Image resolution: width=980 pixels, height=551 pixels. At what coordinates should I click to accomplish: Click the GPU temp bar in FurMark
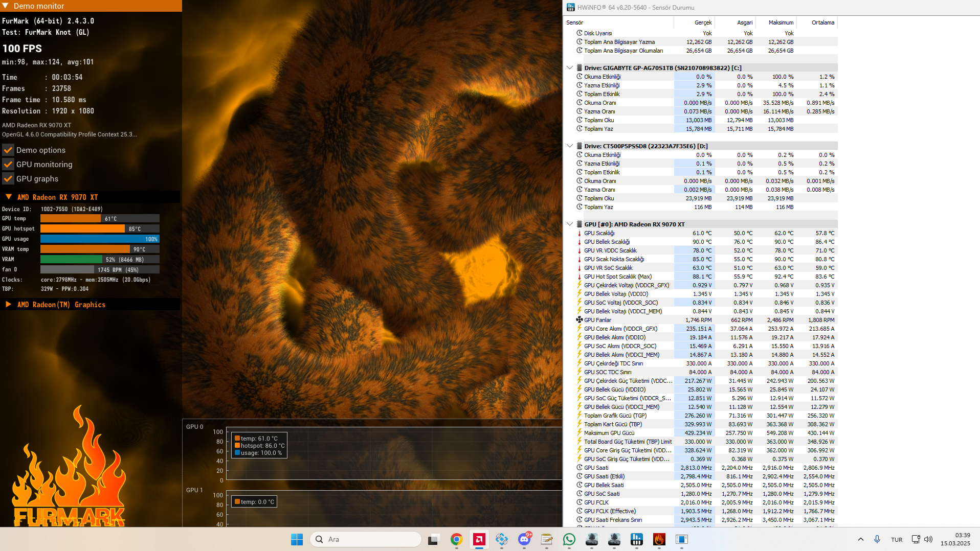pyautogui.click(x=100, y=218)
